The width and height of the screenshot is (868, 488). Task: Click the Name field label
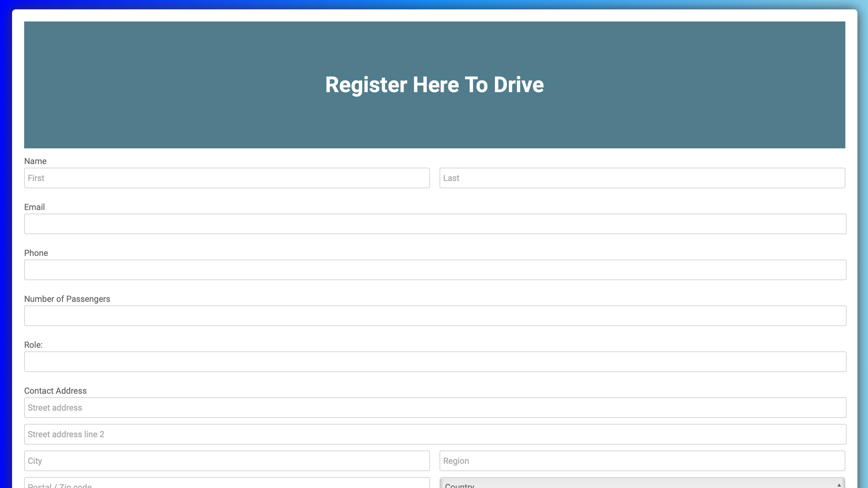click(35, 161)
